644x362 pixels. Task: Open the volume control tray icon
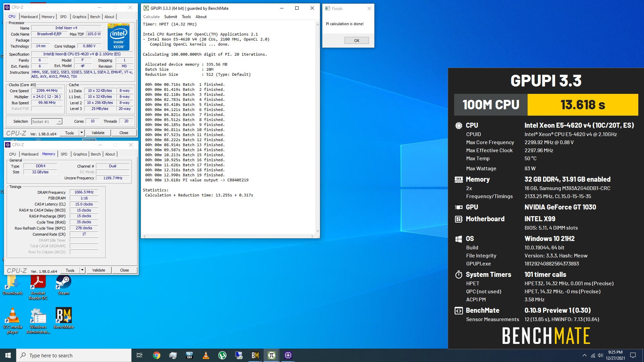click(600, 355)
